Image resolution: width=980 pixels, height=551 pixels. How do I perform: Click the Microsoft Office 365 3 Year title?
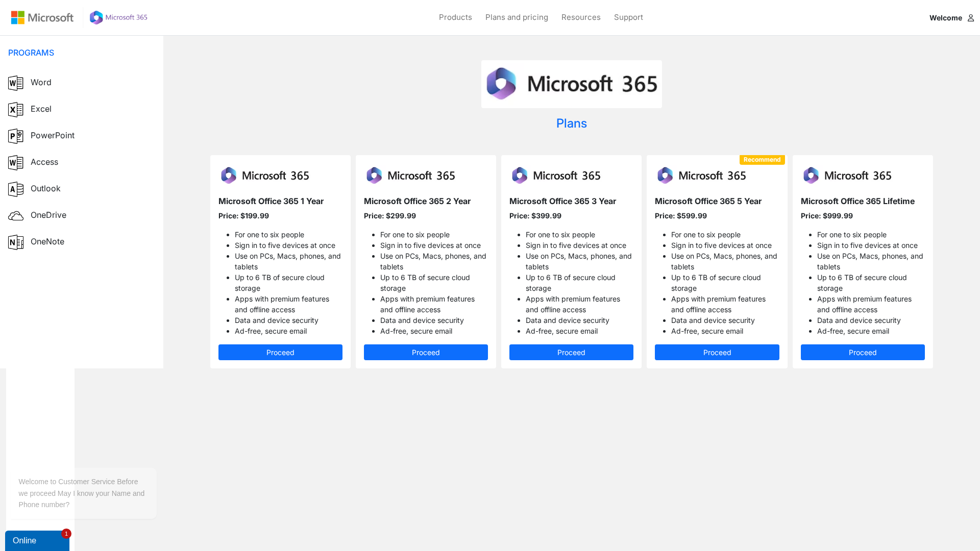coord(562,201)
